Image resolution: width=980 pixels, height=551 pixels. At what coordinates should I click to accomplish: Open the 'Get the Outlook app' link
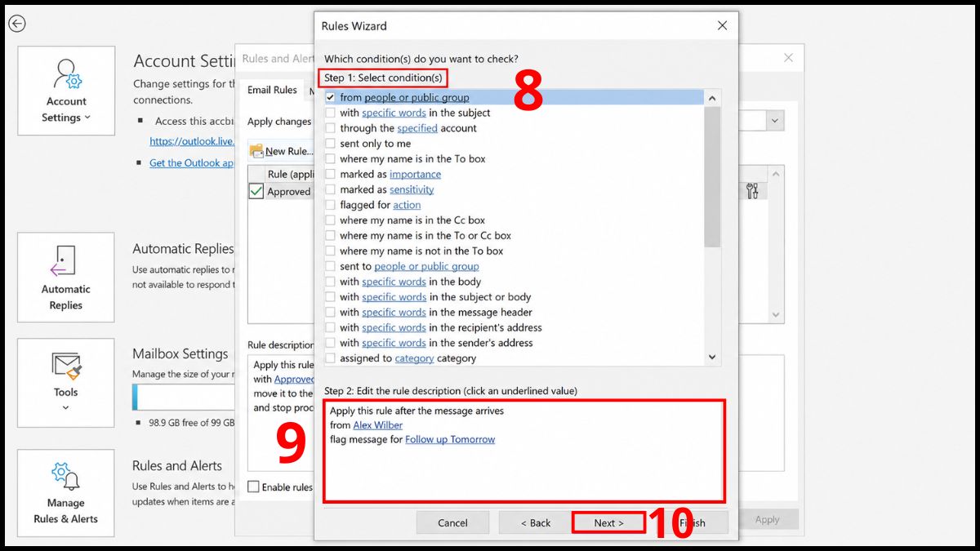pyautogui.click(x=193, y=162)
